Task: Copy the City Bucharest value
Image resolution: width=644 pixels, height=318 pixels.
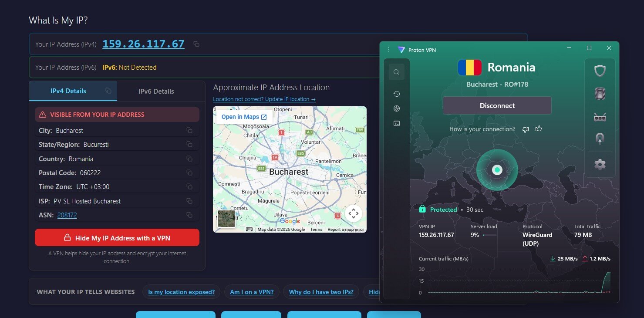Action: click(x=189, y=130)
